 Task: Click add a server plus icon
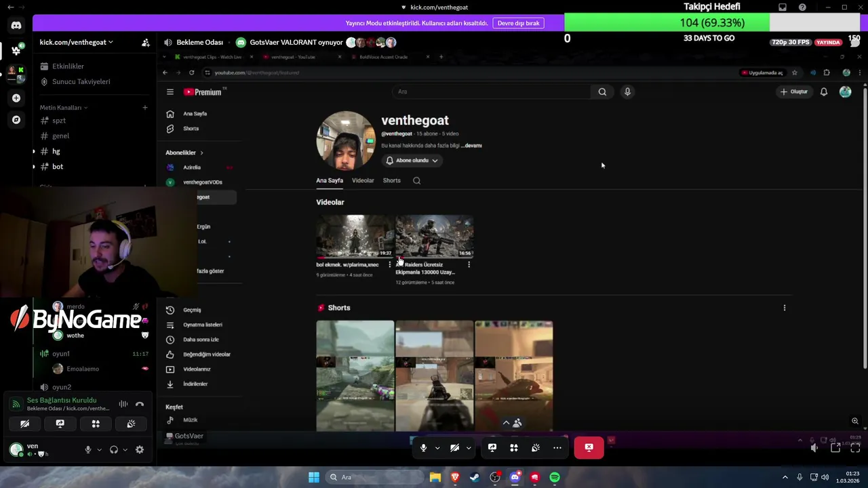pyautogui.click(x=16, y=98)
